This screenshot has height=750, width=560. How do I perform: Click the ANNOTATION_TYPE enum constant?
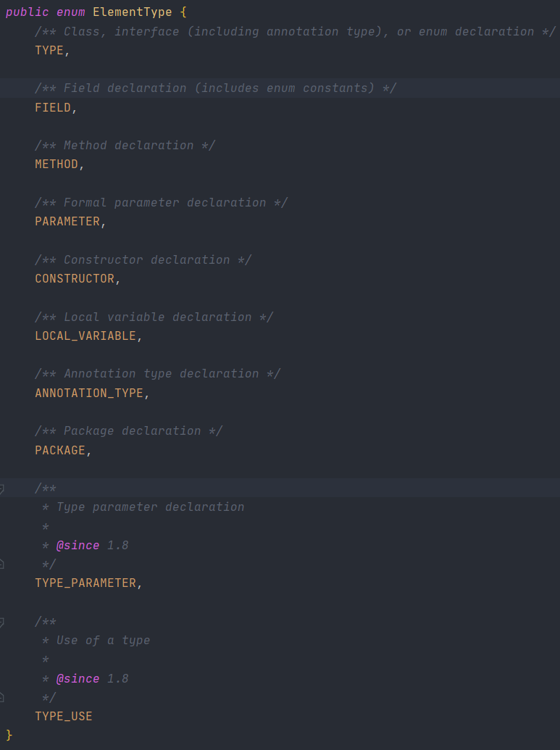tap(89, 393)
